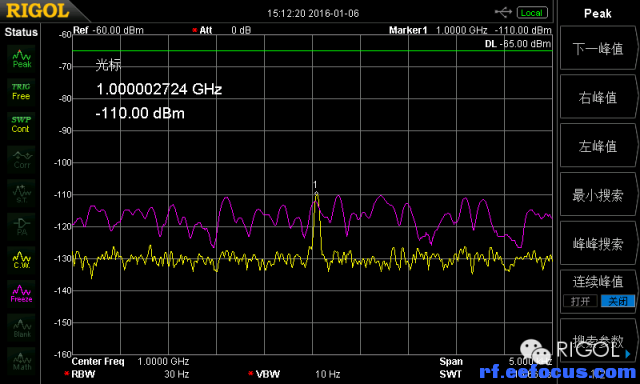
Task: Click the 最小搜索 softkey
Action: pyautogui.click(x=598, y=195)
